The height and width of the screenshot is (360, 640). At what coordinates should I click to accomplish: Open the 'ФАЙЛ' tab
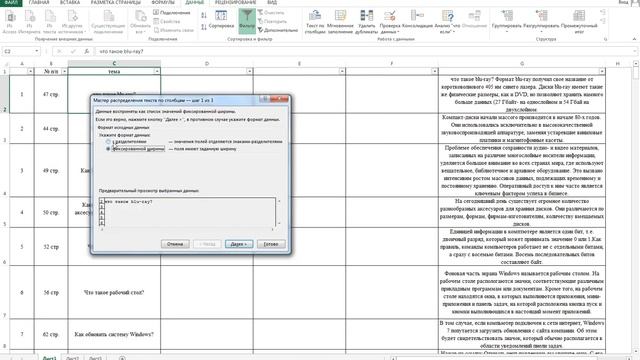tap(11, 2)
